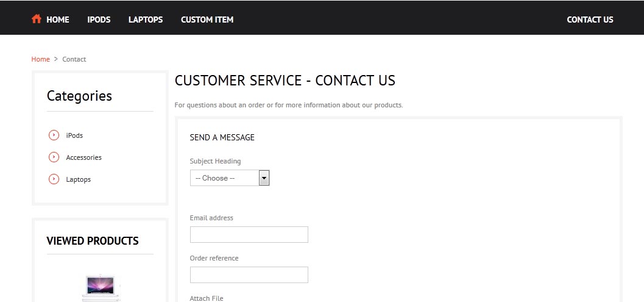This screenshot has height=302, width=644.
Task: Click the Subject Heading dropdown arrow button
Action: tap(264, 178)
